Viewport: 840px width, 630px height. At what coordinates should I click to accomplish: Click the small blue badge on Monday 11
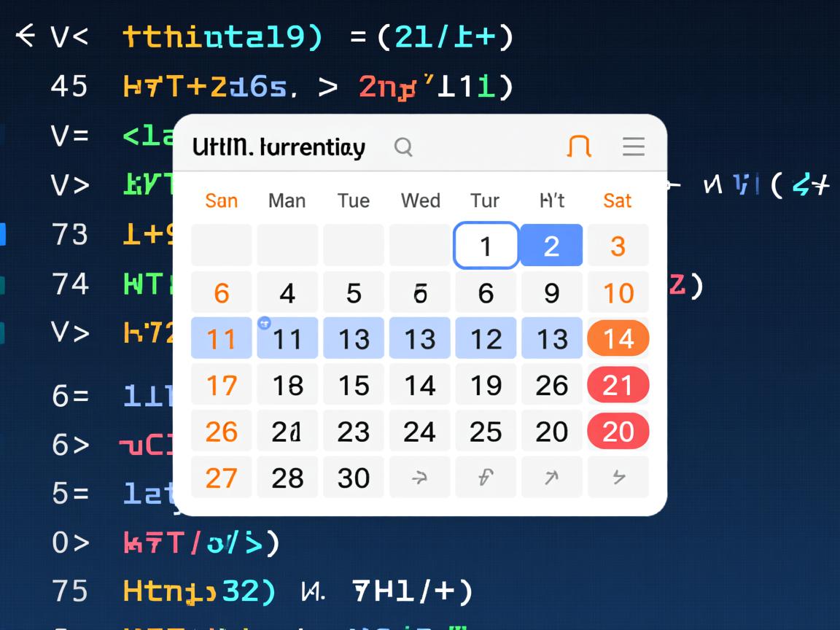(x=264, y=322)
